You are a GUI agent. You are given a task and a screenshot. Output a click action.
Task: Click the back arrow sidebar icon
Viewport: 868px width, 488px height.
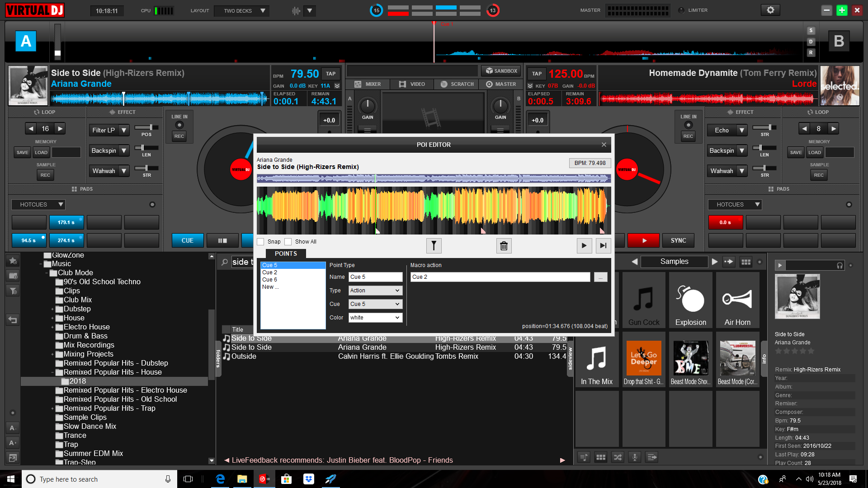click(x=13, y=320)
